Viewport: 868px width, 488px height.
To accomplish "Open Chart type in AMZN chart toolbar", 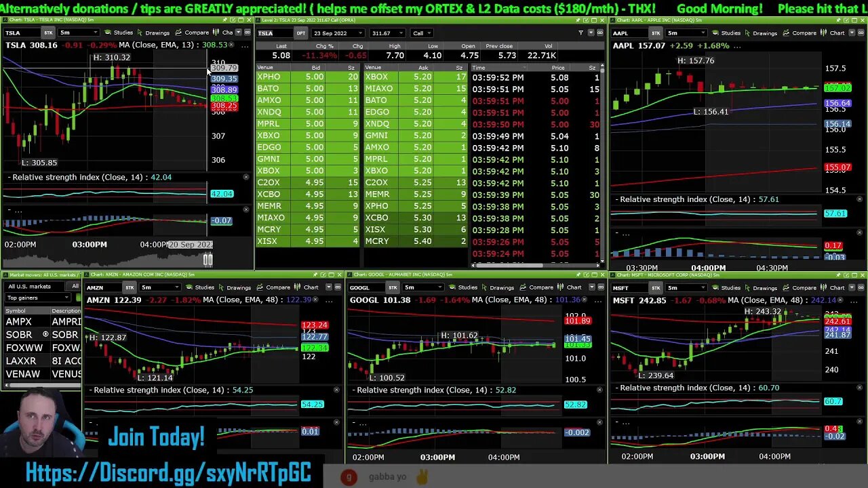I will [307, 287].
